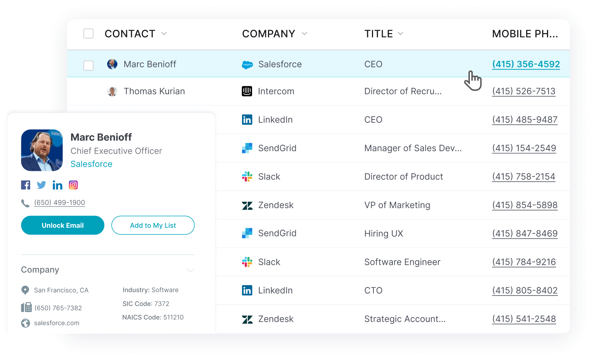Click the Intercom company name

point(276,91)
